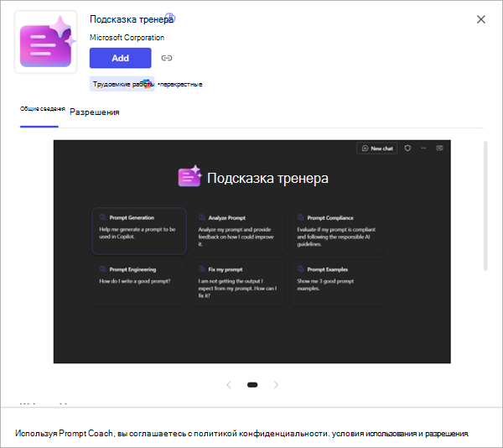The height and width of the screenshot is (448, 503).
Task: Choose the Analyze Prompt card
Action: click(238, 231)
